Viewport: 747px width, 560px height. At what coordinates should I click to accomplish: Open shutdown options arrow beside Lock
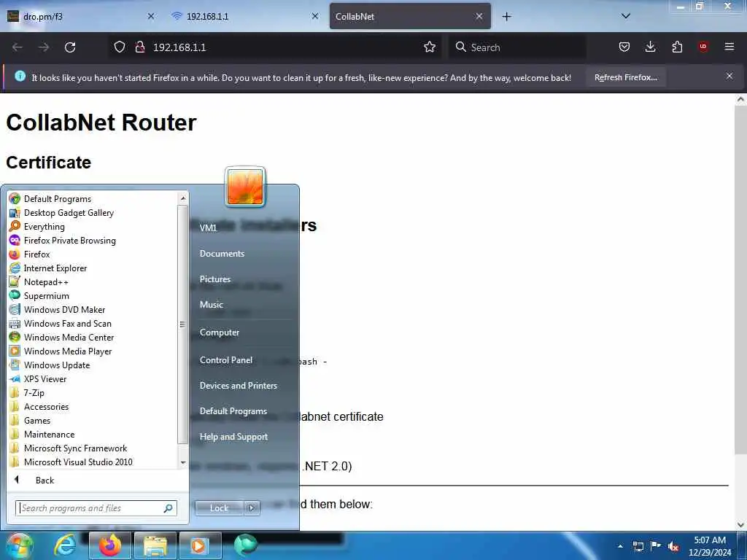coord(252,507)
